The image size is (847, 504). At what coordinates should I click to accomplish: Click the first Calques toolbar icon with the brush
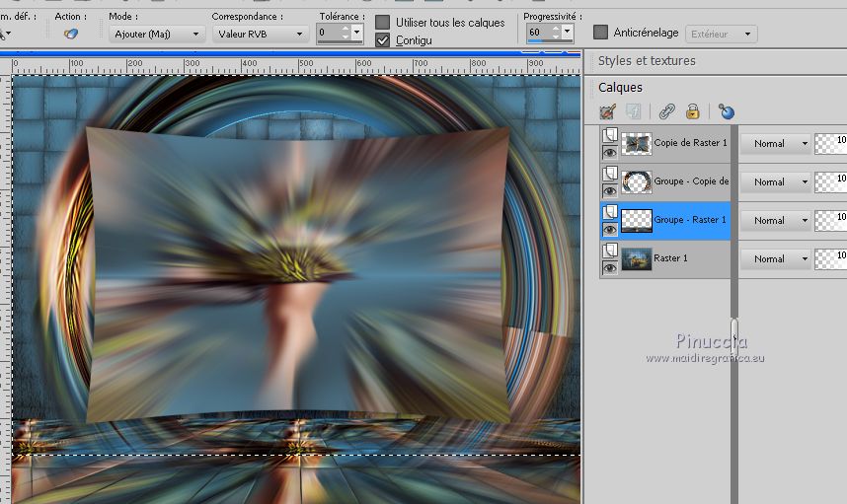click(x=607, y=111)
